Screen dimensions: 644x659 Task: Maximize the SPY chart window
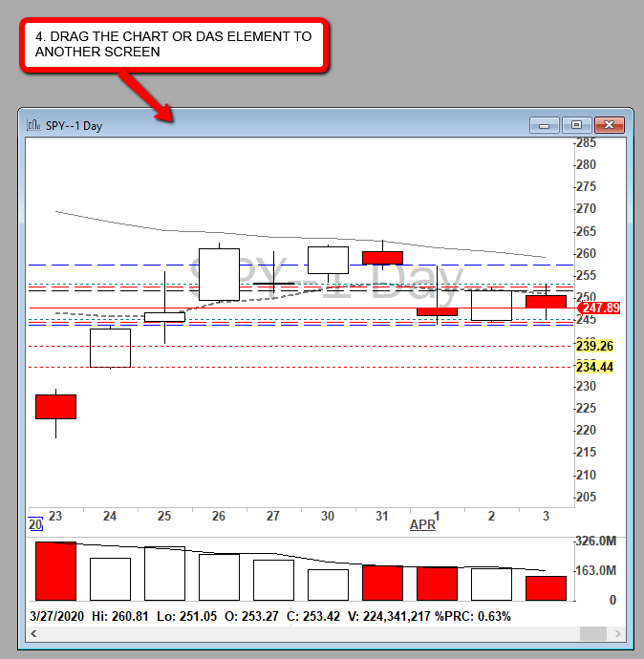coord(576,125)
